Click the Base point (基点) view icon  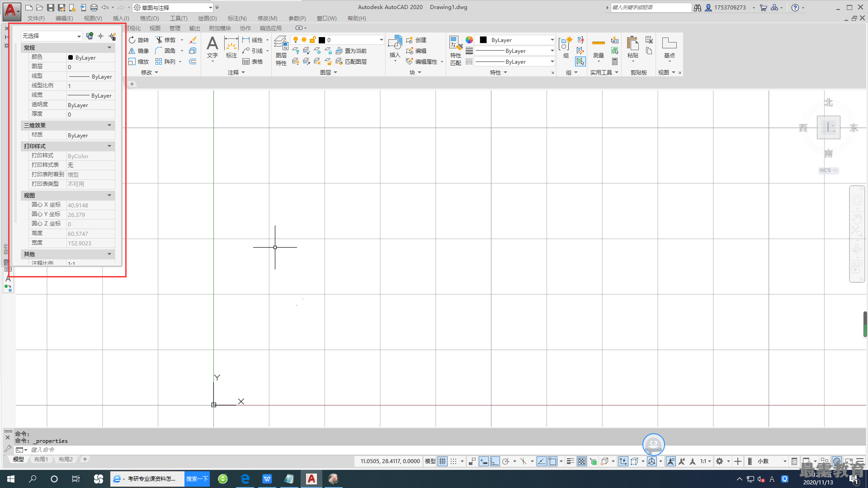point(669,47)
